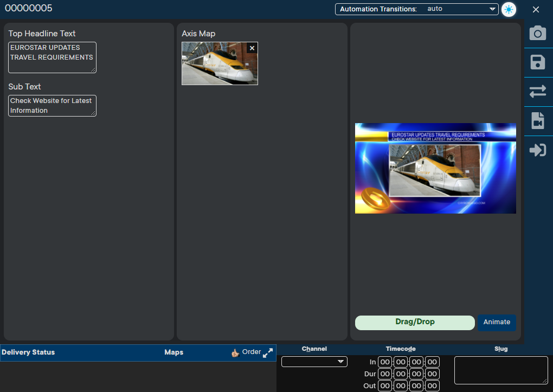Click the In timecode seconds field
The width and height of the screenshot is (553, 392).
[416, 362]
